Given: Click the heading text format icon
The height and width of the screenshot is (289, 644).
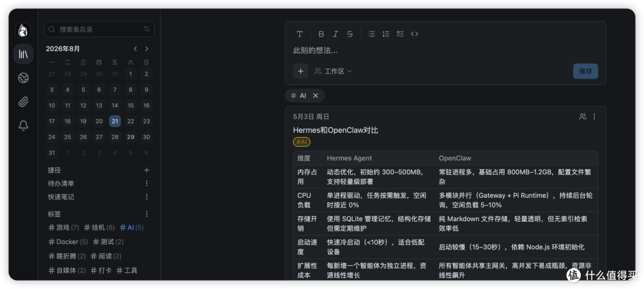Looking at the screenshot, I should point(300,34).
